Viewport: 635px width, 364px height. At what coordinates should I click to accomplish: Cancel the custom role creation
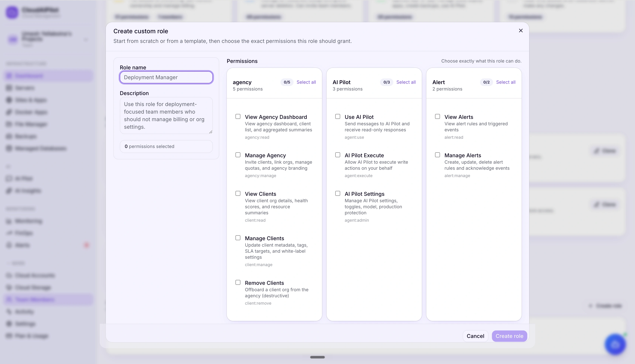475,336
